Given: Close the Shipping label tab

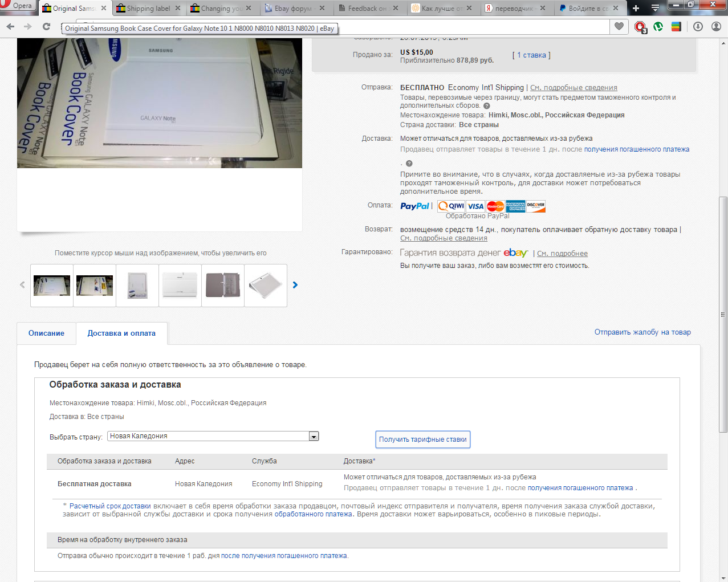Looking at the screenshot, I should (178, 8).
